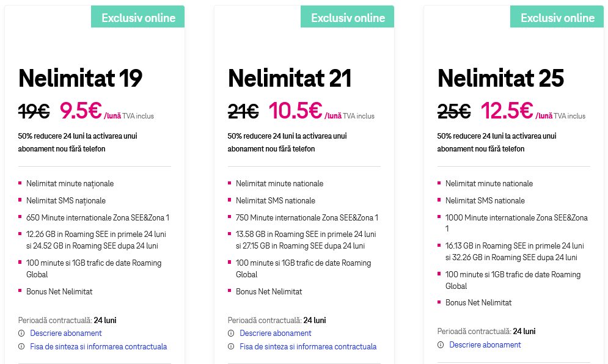Screen dimensions: 608x364
Task: Click info icon beside Nelimitat 21 Fisa de sinteza
Action: pyautogui.click(x=231, y=347)
